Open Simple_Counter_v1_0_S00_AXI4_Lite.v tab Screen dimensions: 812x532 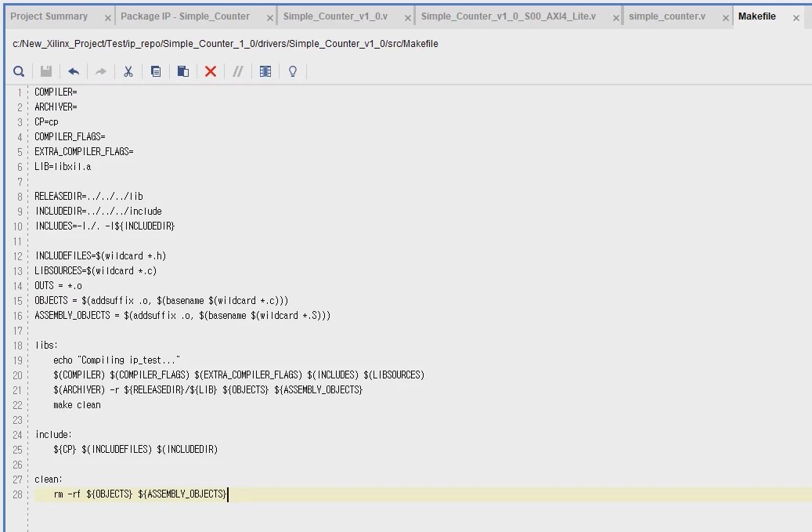pos(508,16)
